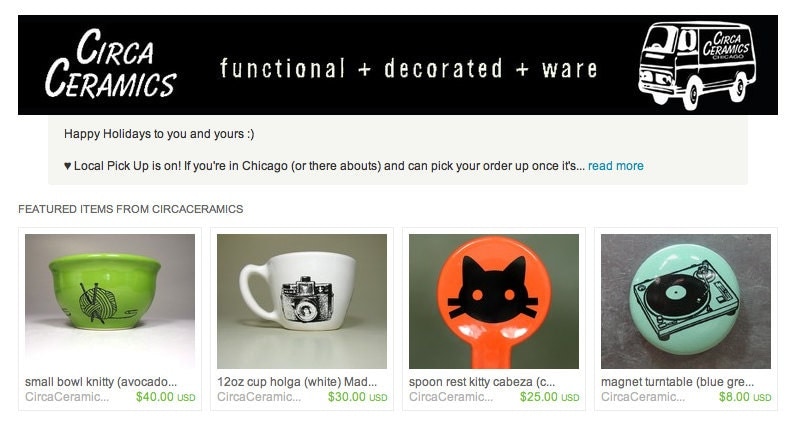The image size is (794, 424).
Task: Click CircaCeramic shop name under spoon rest
Action: coord(451,397)
